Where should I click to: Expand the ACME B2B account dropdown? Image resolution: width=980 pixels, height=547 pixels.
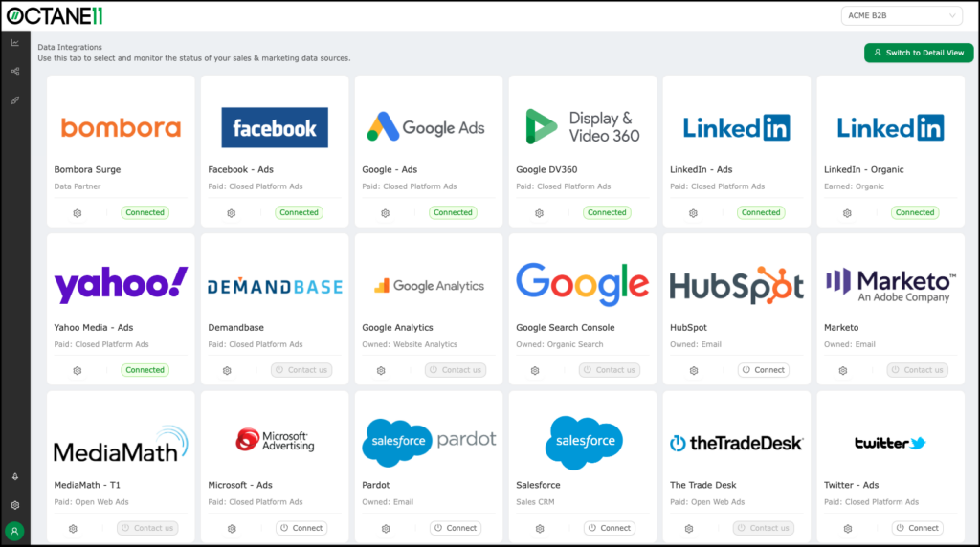(901, 15)
